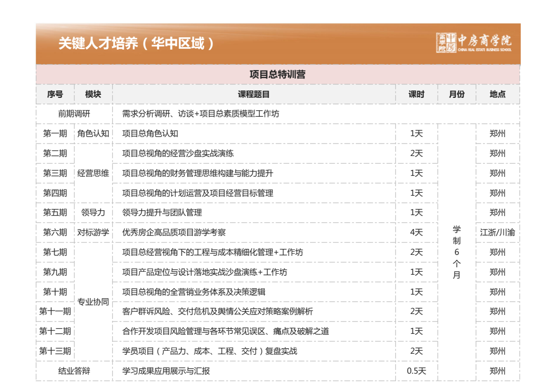Select course 项目总视角的经营沙盘实战演练

coord(178,154)
